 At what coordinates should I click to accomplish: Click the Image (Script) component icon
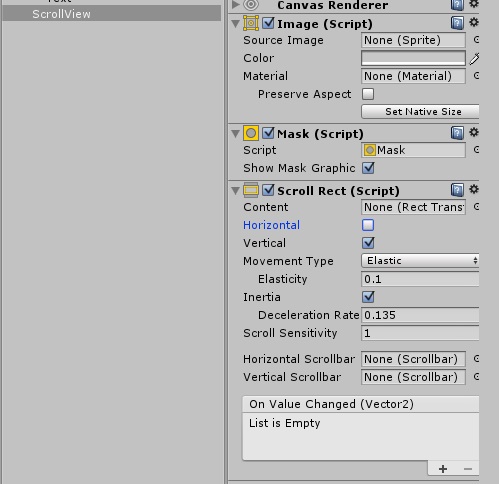point(251,23)
